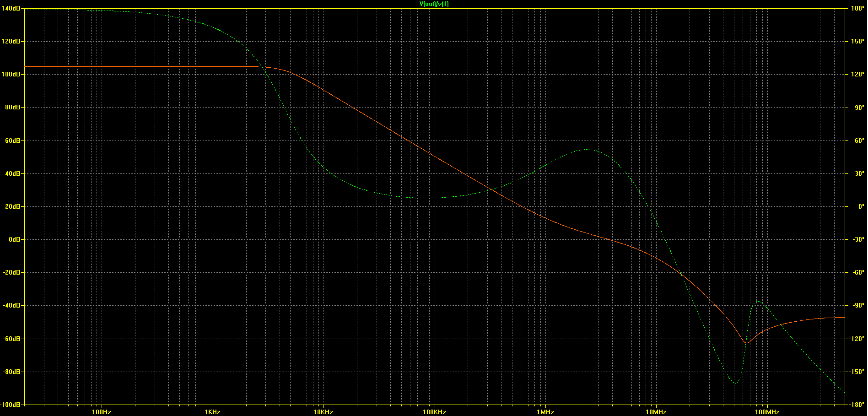Click the 10MHz frequency label
868x416 pixels.
(656, 412)
